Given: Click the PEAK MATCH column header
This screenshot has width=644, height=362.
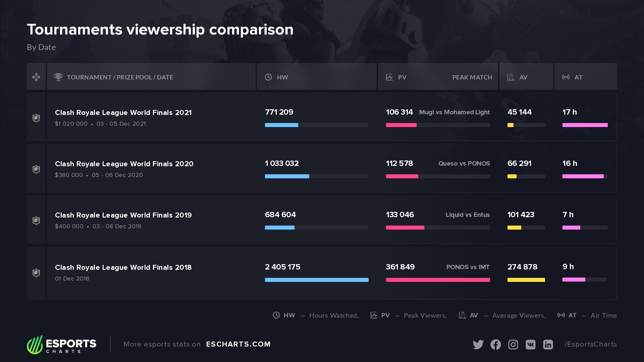Looking at the screenshot, I should point(472,77).
